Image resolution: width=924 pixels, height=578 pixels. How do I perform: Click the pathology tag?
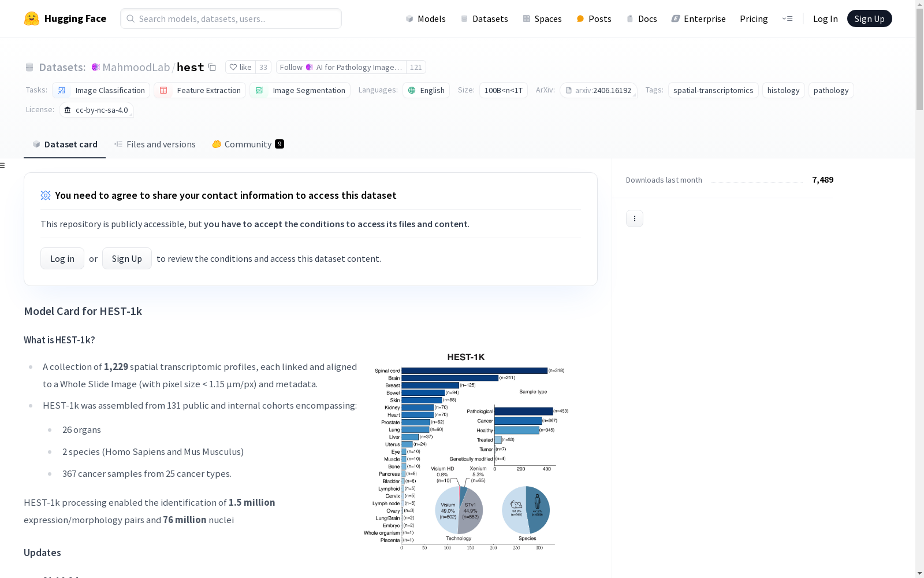tap(831, 90)
